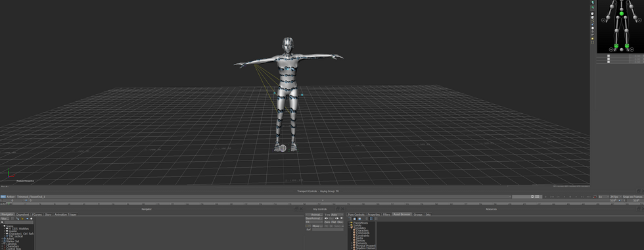Click the topmost viewer toolbar icon

coord(593,3)
